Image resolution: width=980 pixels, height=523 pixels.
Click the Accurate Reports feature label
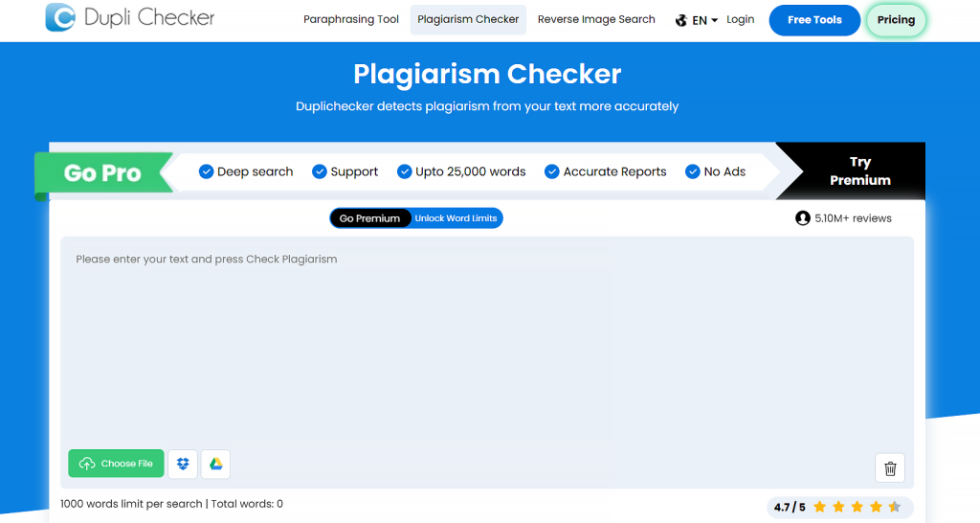tap(615, 171)
